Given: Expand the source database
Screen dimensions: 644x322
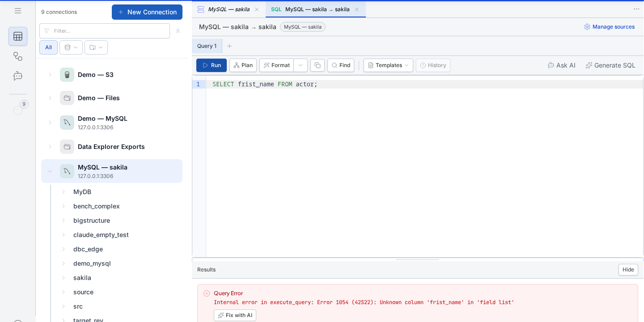Looking at the screenshot, I should coord(64,292).
